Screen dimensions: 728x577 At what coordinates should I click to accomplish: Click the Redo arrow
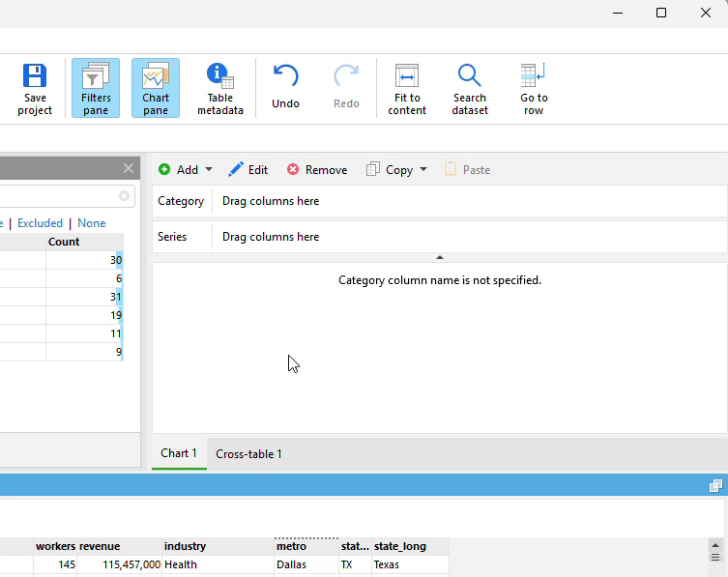coord(346,76)
